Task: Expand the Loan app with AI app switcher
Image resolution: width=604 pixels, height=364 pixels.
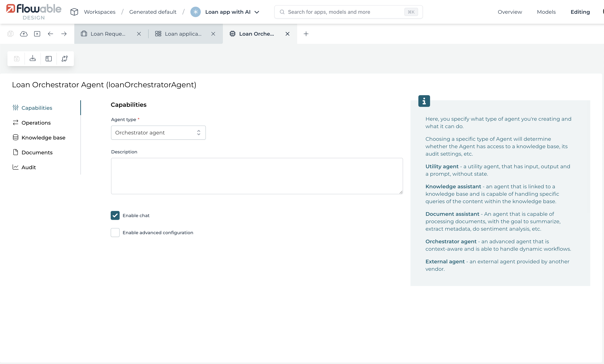Action: pyautogui.click(x=257, y=12)
